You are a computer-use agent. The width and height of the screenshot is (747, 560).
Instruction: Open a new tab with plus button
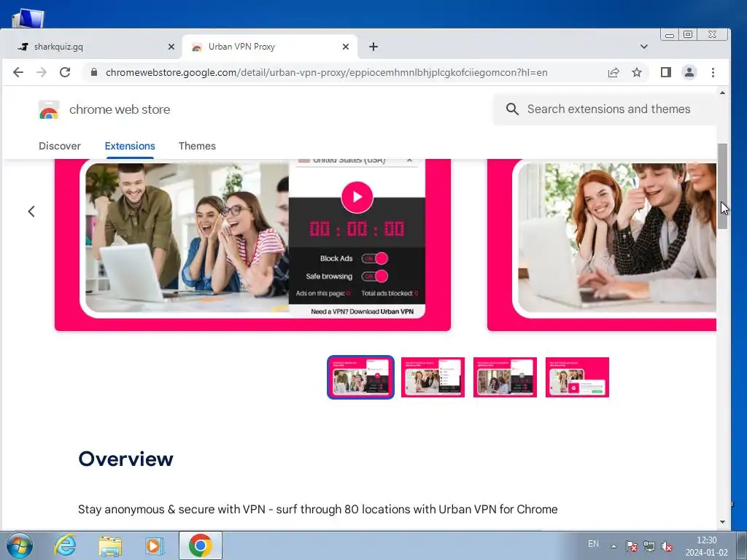(373, 47)
